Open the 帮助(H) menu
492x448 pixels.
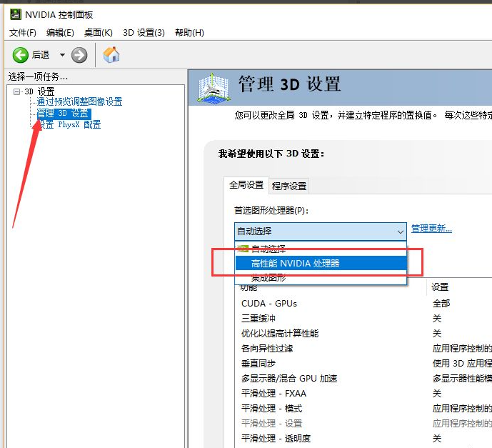[189, 33]
